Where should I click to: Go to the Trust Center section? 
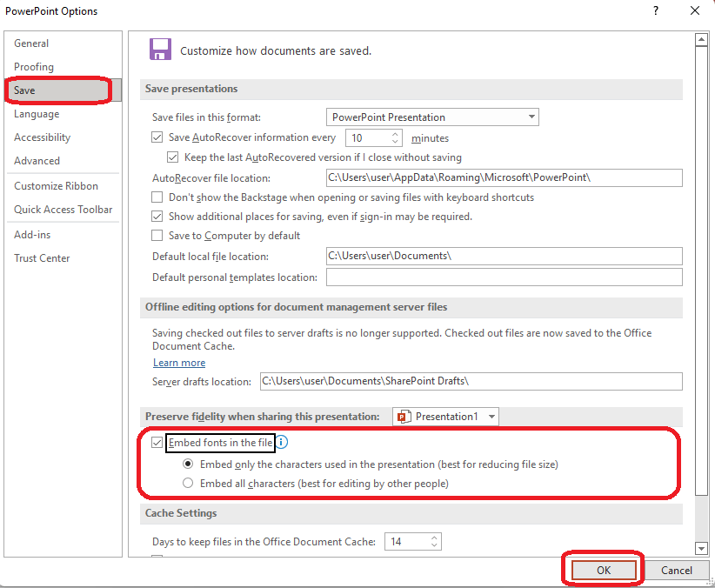coord(42,258)
